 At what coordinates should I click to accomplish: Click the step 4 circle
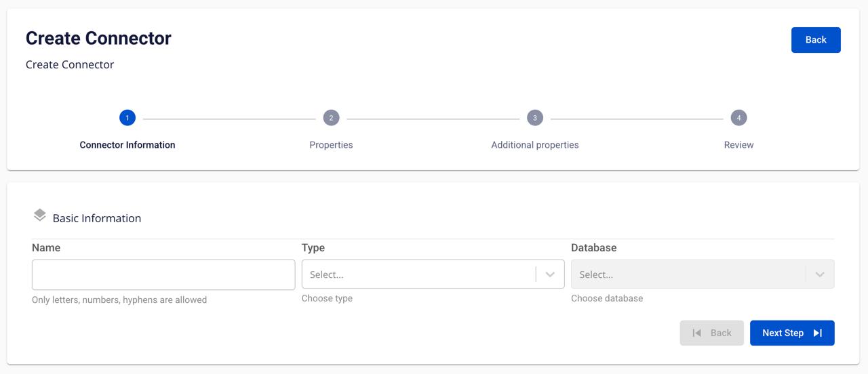[738, 118]
